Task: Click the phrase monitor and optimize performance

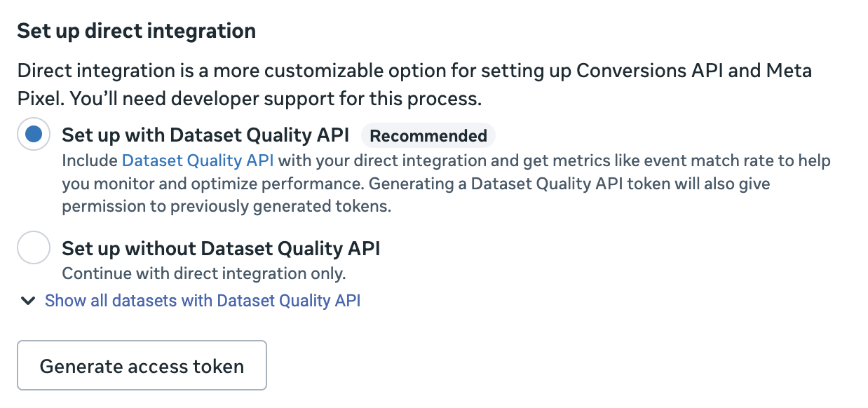Action: click(x=226, y=184)
